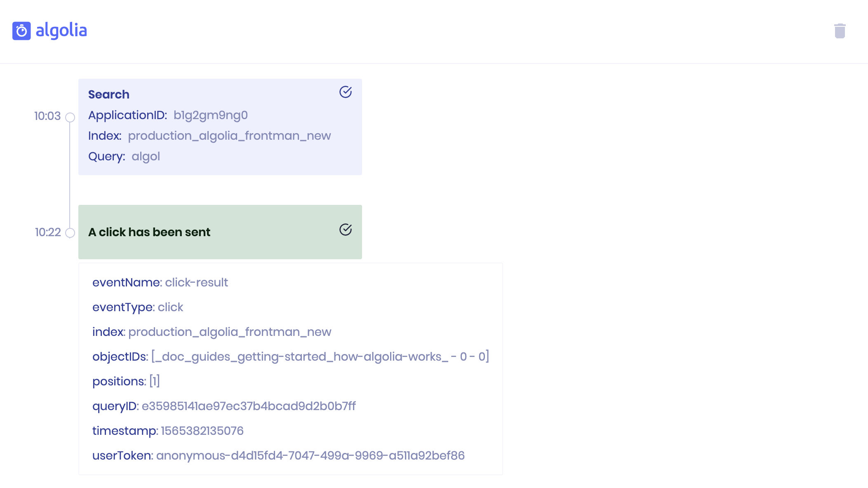Viewport: 868px width, 488px height.
Task: Select the 10:22 timeline marker
Action: (x=71, y=233)
